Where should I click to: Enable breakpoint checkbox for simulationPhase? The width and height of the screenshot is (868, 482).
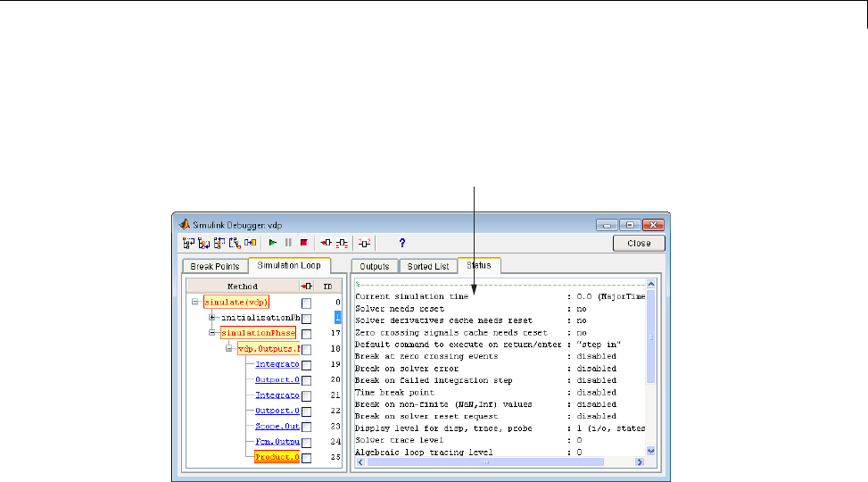pos(306,334)
